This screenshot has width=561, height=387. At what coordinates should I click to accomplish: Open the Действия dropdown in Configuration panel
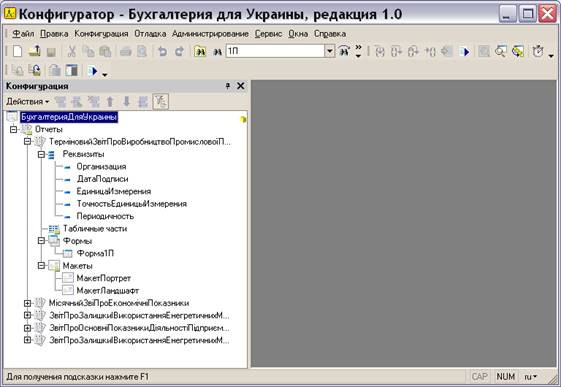(27, 102)
